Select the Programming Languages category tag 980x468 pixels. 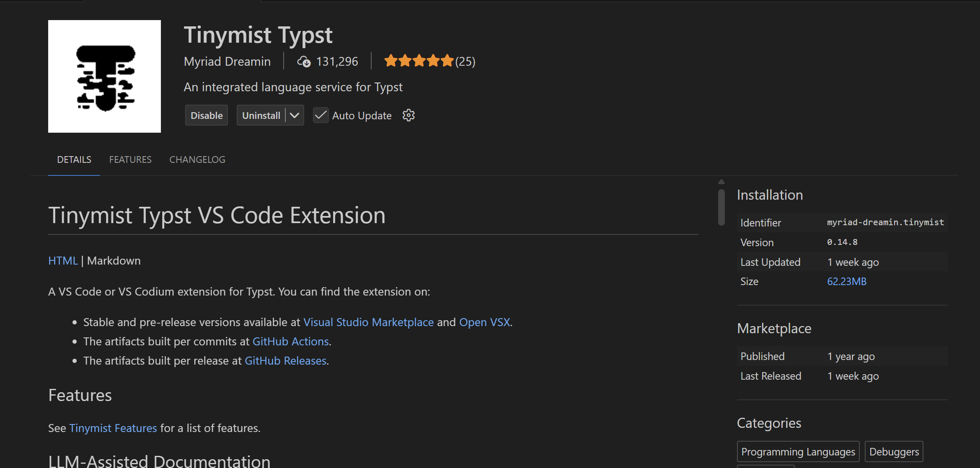(x=798, y=451)
